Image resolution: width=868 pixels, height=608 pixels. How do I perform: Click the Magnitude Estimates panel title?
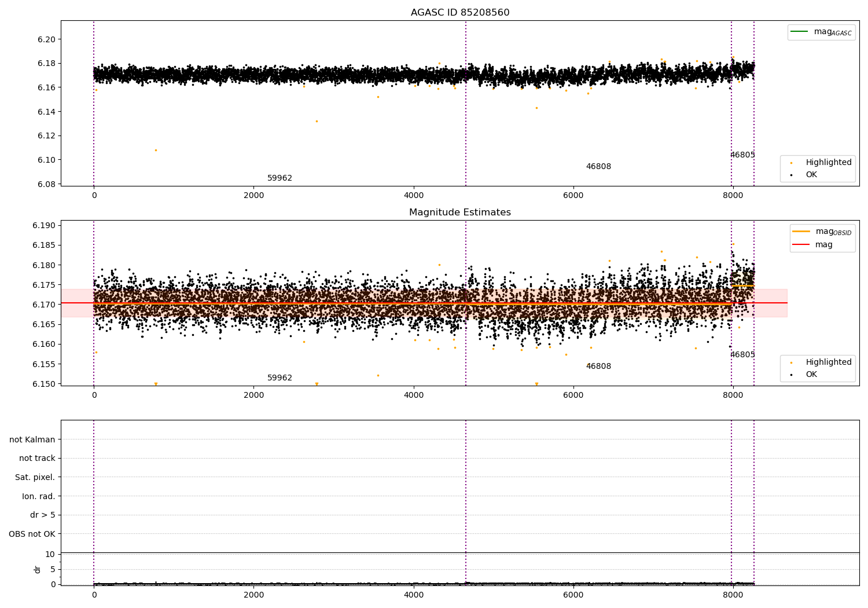coord(460,213)
